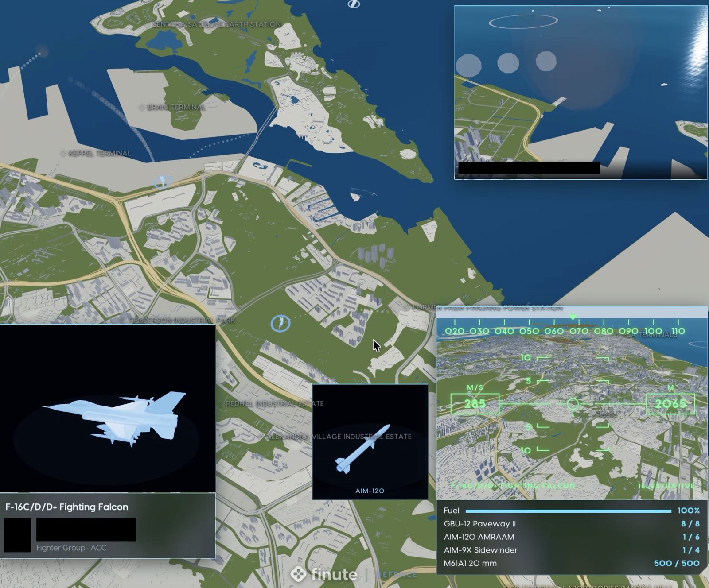Open the AIM-120 missile preview thumbnail
709x588 pixels.
[x=370, y=442]
